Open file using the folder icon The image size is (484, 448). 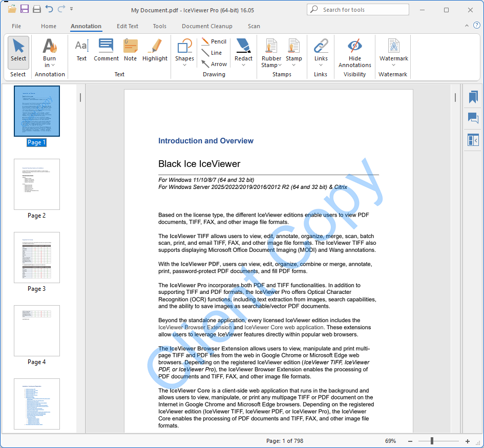click(12, 9)
